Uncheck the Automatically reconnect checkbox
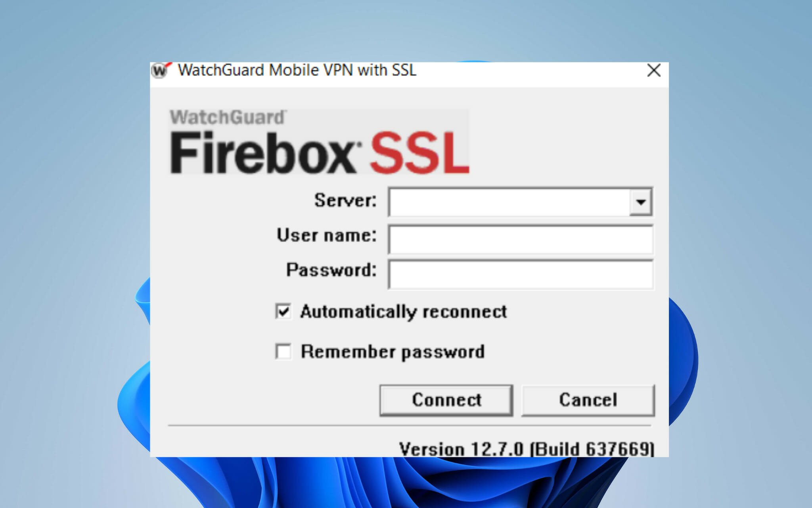This screenshot has width=812, height=508. [x=283, y=312]
